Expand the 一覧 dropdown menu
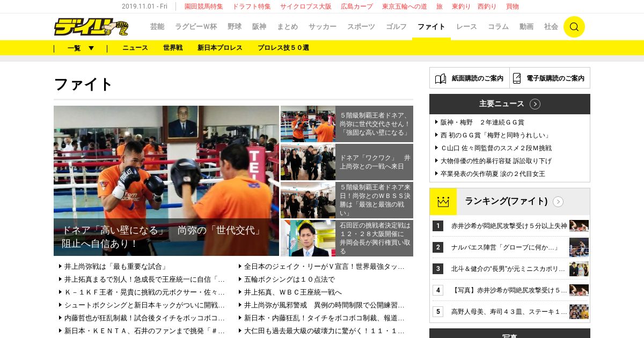644x338 pixels. pos(80,48)
